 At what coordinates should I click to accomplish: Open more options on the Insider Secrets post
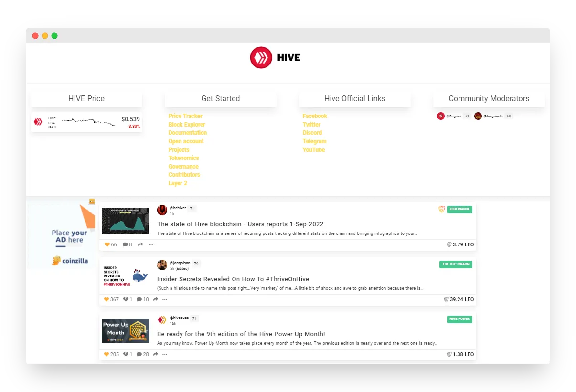pyautogui.click(x=165, y=299)
